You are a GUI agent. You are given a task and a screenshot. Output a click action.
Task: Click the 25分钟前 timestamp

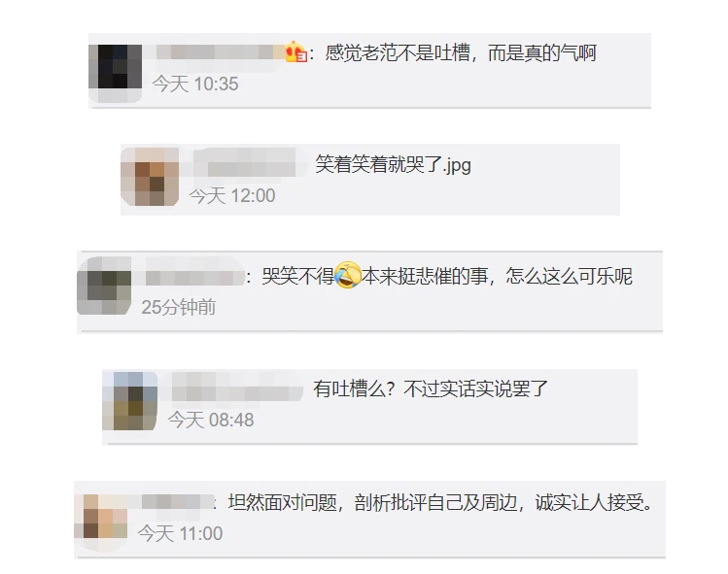click(x=179, y=307)
